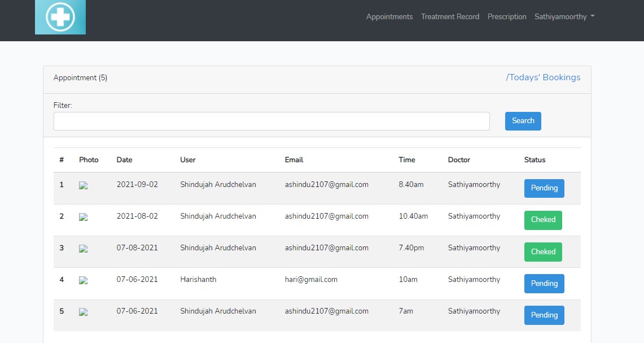Open the Sathiyamoorthy user dropdown
Image resolution: width=644 pixels, height=343 pixels.
pos(564,16)
